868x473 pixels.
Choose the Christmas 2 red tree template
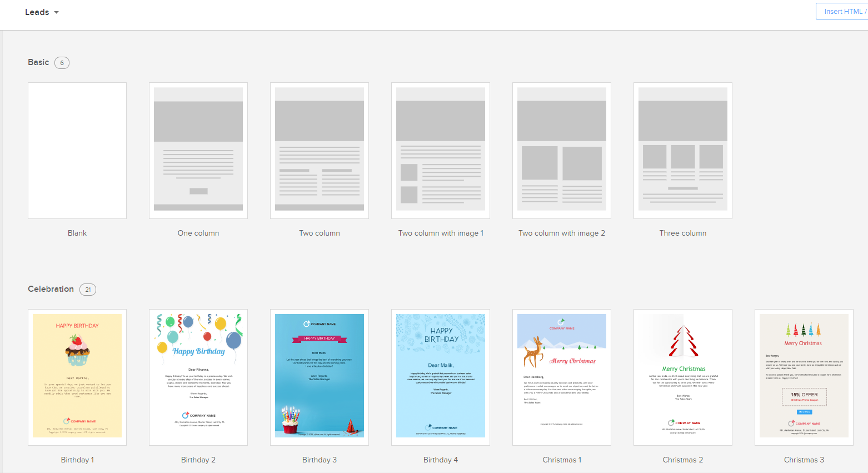pos(683,377)
